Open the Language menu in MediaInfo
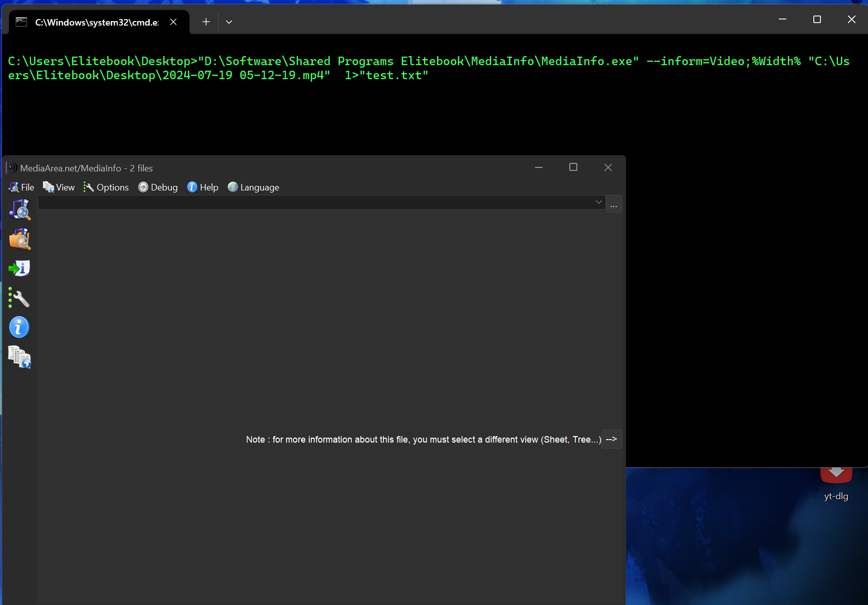868x605 pixels. [254, 187]
